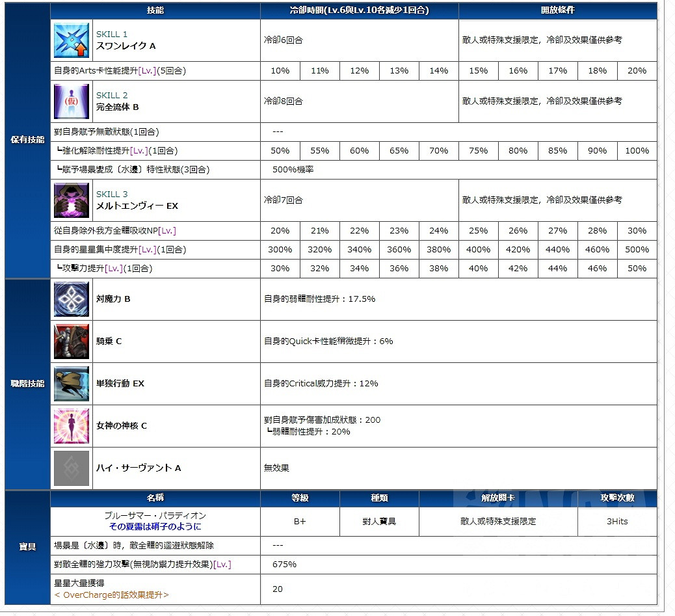Screen dimensions: 675x616
Task: Click the grayed ハイ・サーヴァント A icon
Action: (x=71, y=468)
